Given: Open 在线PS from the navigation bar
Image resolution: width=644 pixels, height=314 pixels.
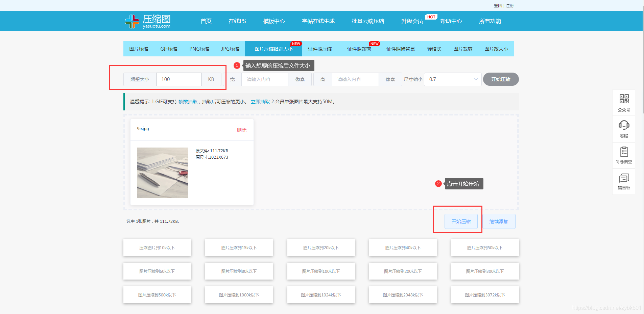Looking at the screenshot, I should (237, 21).
